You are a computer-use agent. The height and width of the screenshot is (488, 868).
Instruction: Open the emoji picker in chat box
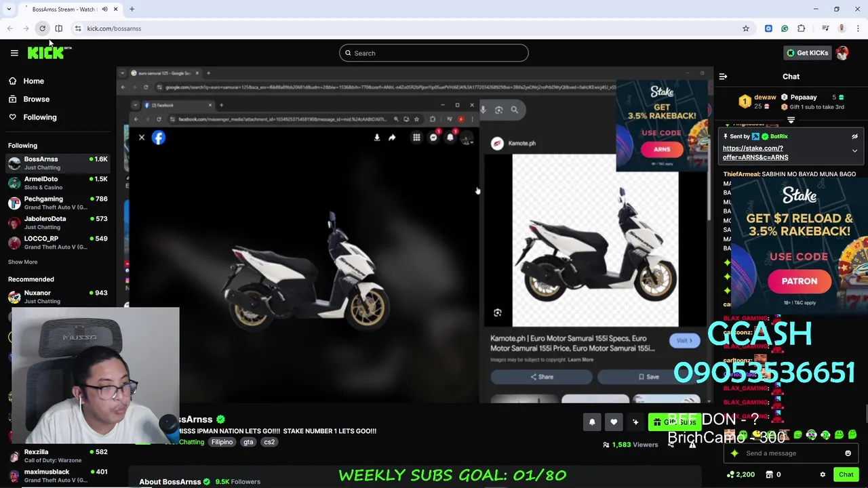click(848, 453)
